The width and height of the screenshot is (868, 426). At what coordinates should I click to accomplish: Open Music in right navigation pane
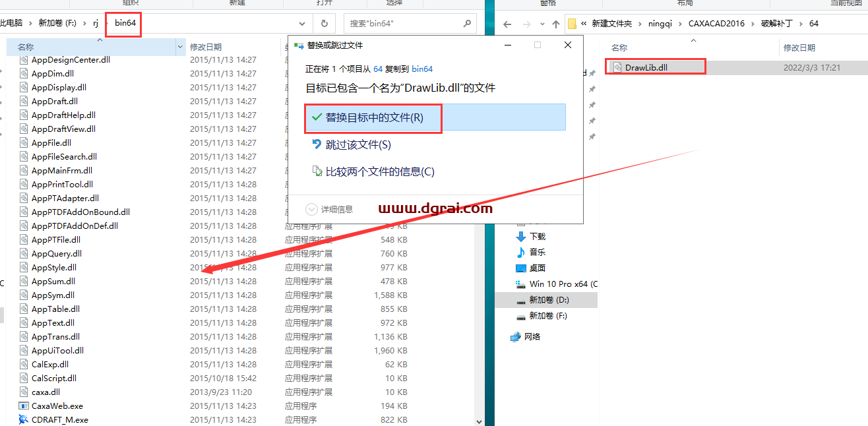[538, 252]
